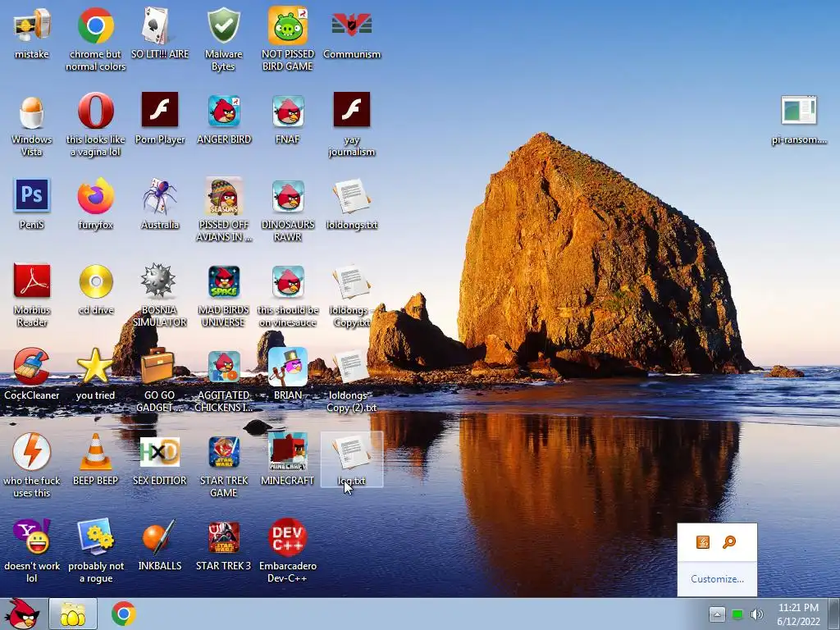Viewport: 840px width, 630px height.
Task: Launch Chrome from the taskbar
Action: click(x=124, y=614)
